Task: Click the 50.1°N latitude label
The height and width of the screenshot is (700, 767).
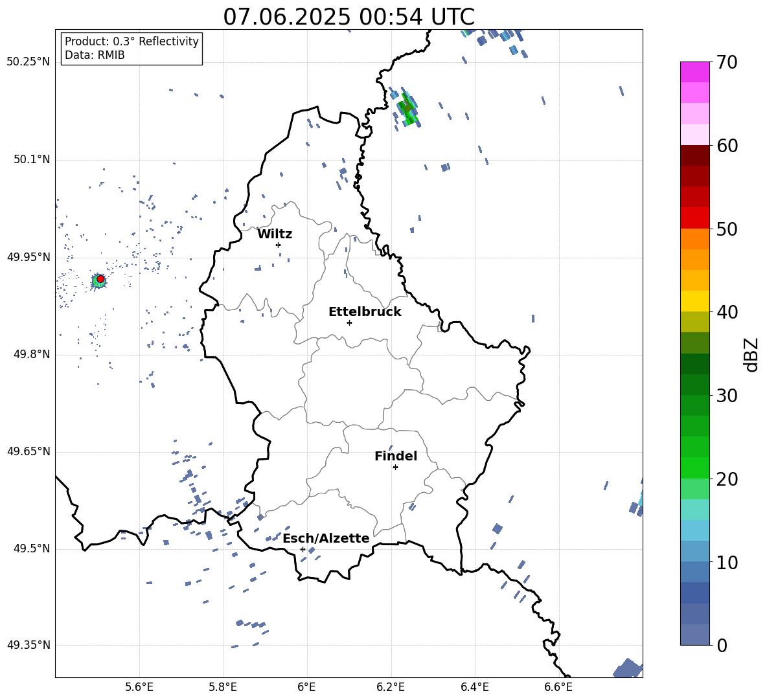Action: pos(32,160)
